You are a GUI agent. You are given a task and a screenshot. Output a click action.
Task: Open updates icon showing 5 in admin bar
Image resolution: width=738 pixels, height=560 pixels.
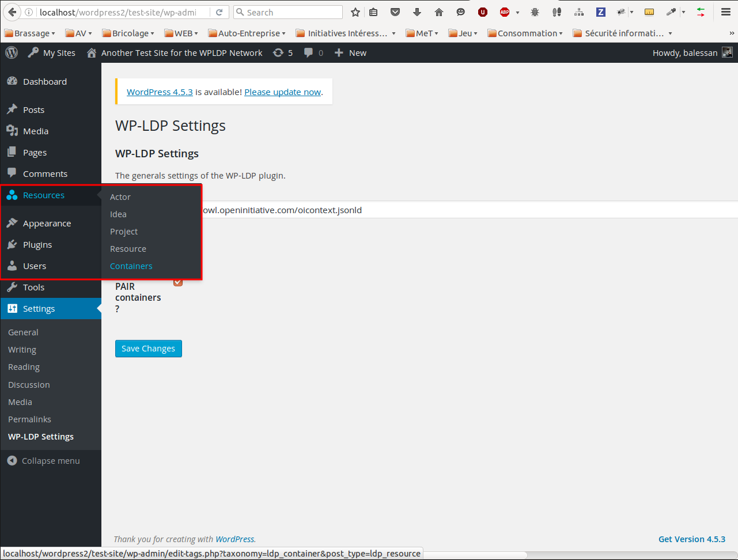point(282,53)
